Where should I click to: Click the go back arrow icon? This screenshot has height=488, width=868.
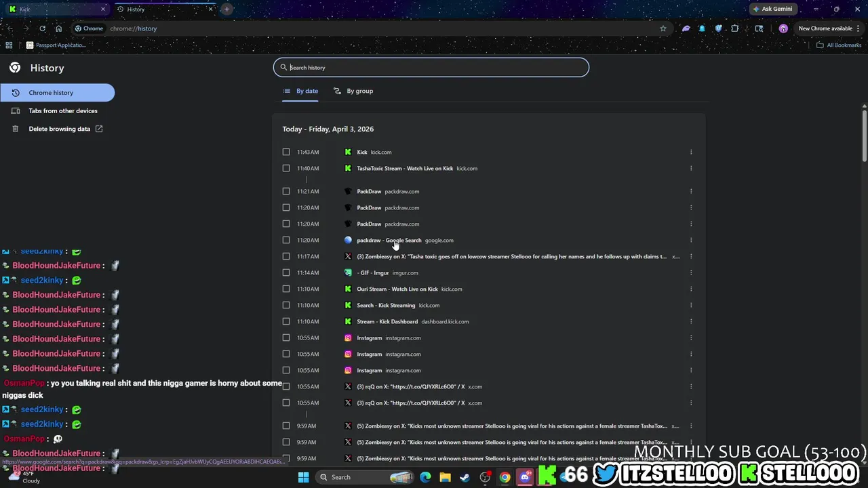click(x=9, y=28)
